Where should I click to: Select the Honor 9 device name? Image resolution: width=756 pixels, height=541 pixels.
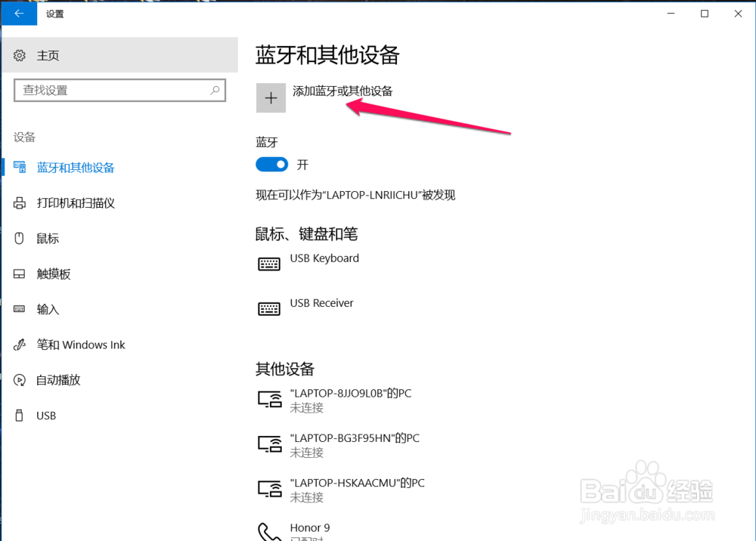pyautogui.click(x=310, y=527)
